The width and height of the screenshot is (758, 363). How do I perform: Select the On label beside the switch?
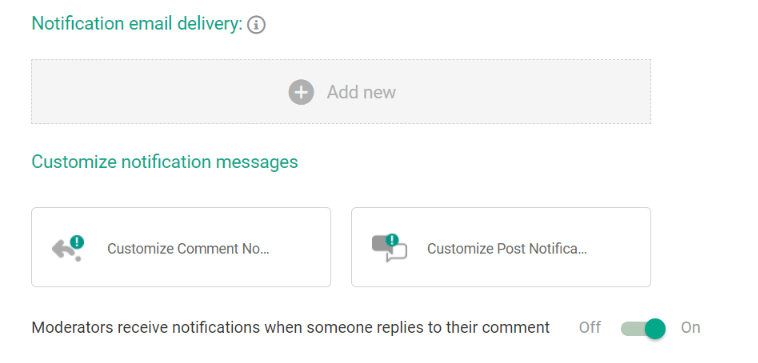tap(690, 328)
